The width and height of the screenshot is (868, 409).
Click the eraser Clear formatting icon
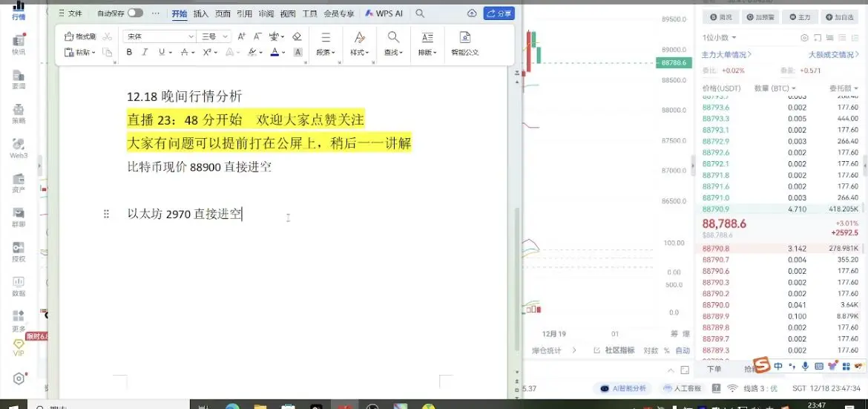click(297, 36)
